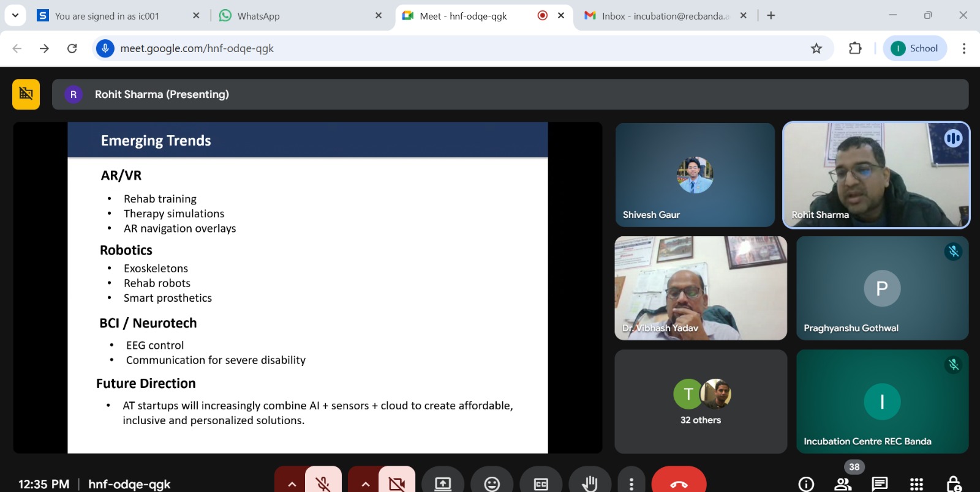Click the raise hand icon
Screen dimensions: 980x492
pyautogui.click(x=589, y=483)
